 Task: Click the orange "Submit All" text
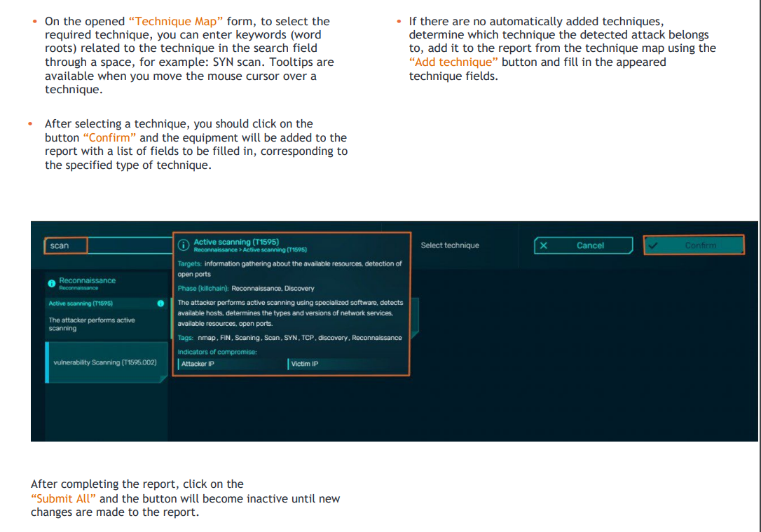click(x=63, y=498)
